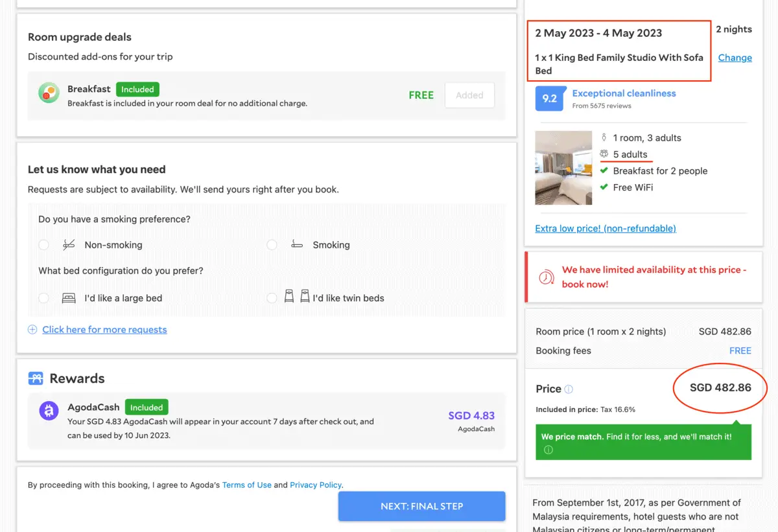Select the Non-smoking preference
778x532 pixels.
43,245
